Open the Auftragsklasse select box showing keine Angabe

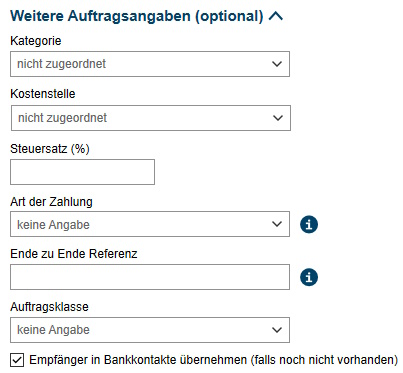point(150,330)
